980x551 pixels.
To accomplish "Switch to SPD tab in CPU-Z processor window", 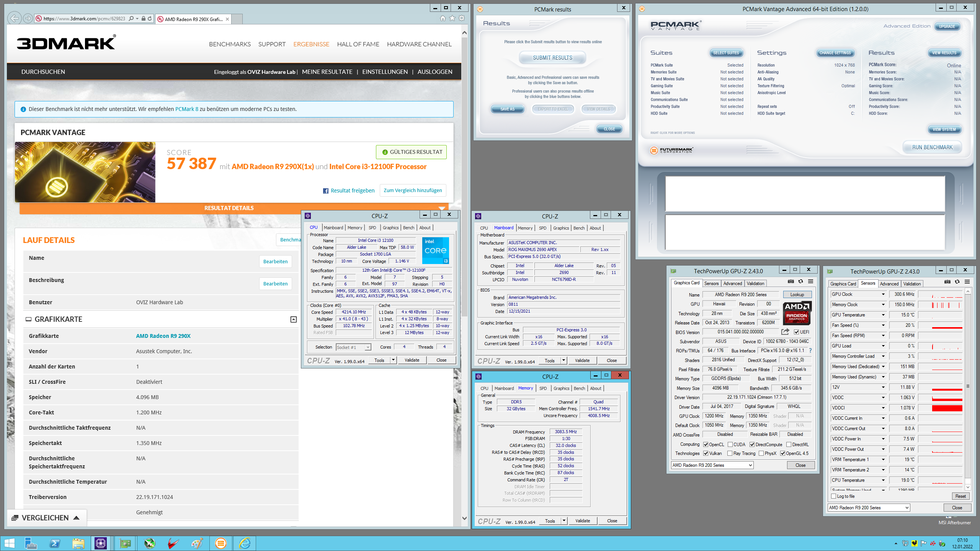I will [372, 228].
